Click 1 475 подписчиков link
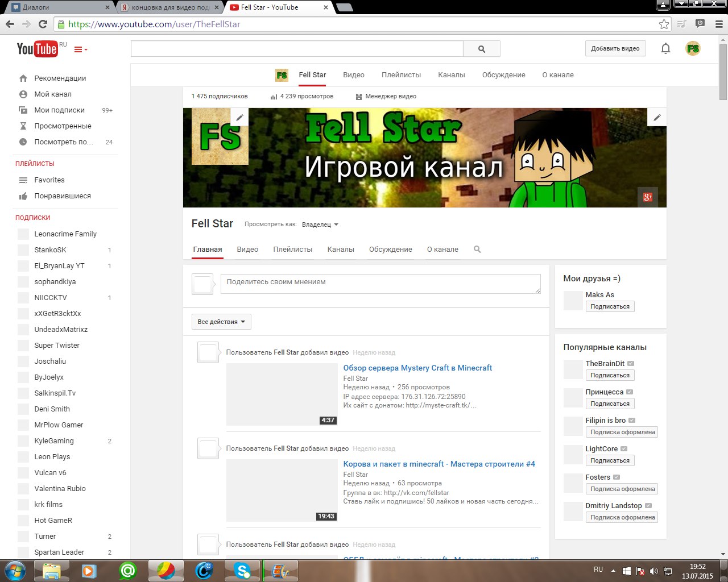The image size is (728, 582). coord(220,96)
